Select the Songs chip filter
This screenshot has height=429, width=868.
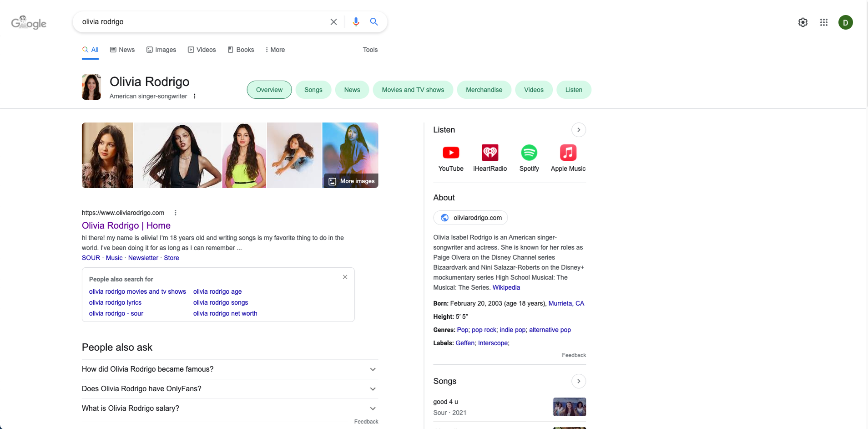[313, 90]
